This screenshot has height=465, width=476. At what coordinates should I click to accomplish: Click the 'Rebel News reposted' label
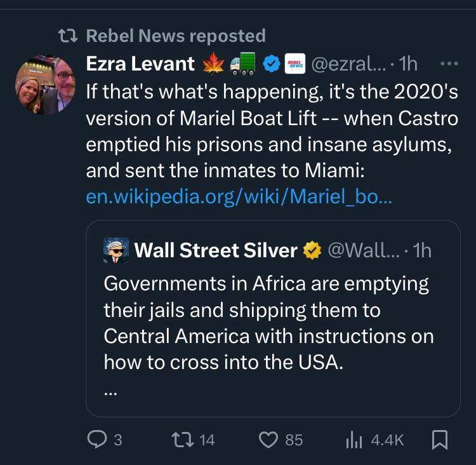point(176,36)
